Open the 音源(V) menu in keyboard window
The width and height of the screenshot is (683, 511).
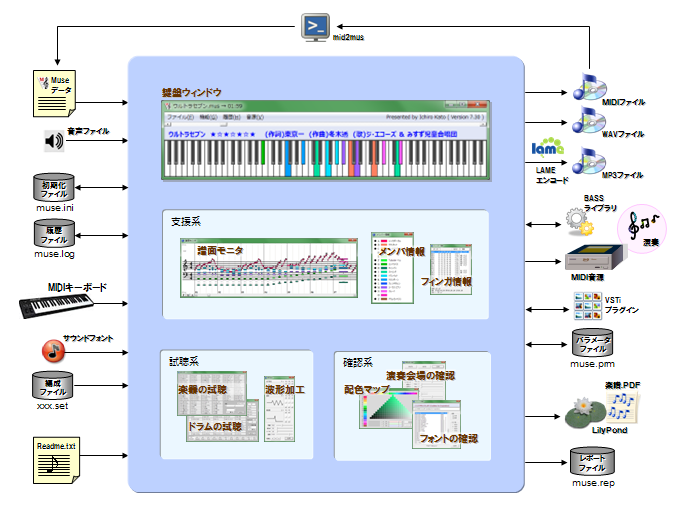coord(254,117)
